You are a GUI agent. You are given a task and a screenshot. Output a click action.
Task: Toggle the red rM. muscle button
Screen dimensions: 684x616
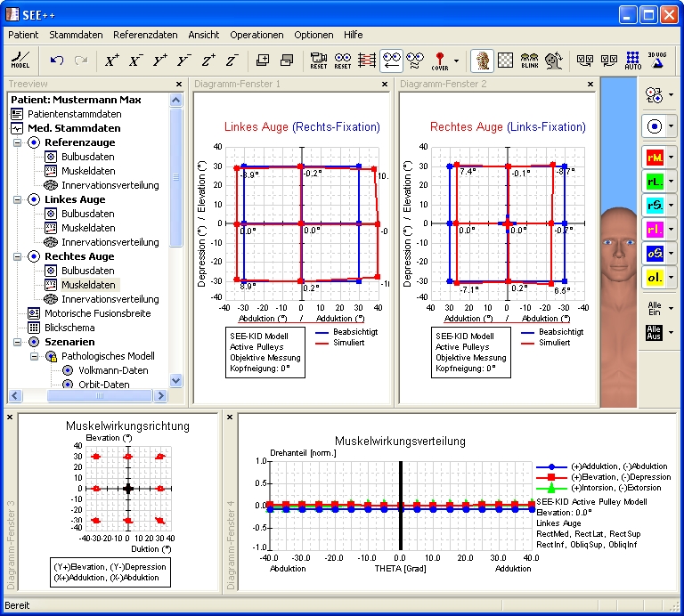(653, 158)
